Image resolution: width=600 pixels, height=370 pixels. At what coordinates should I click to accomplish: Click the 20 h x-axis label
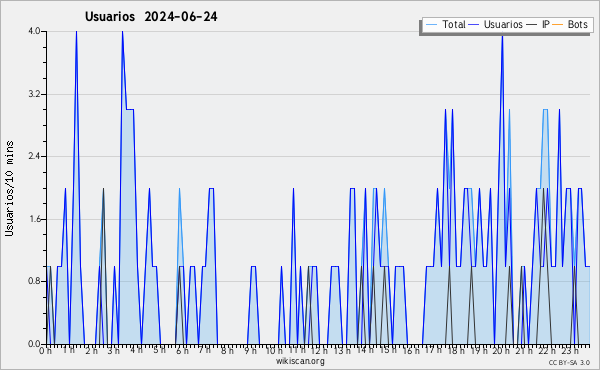(501, 351)
